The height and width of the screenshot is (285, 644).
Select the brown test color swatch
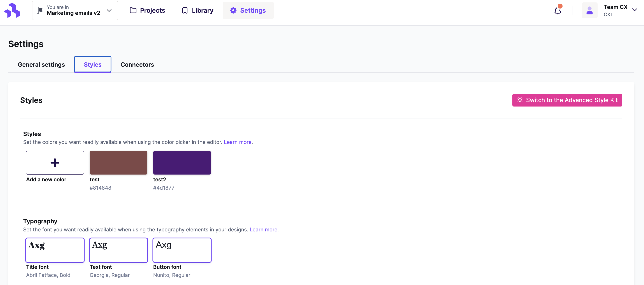click(118, 163)
